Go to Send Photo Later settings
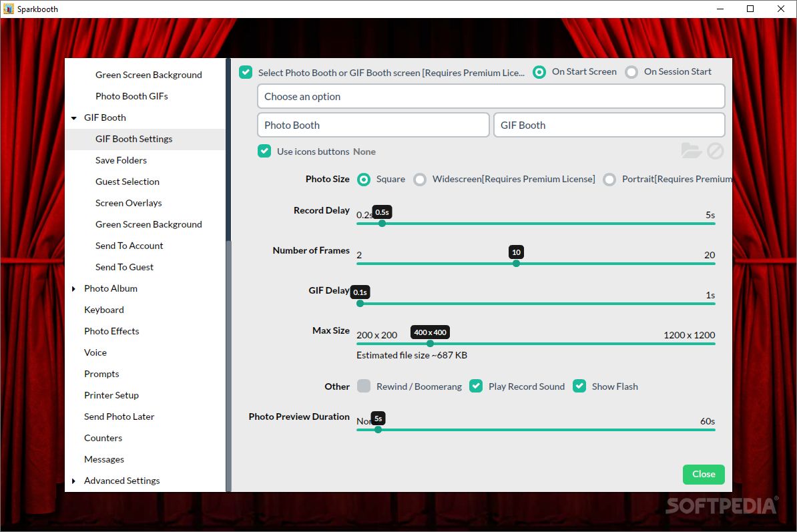The height and width of the screenshot is (532, 797). (x=119, y=416)
